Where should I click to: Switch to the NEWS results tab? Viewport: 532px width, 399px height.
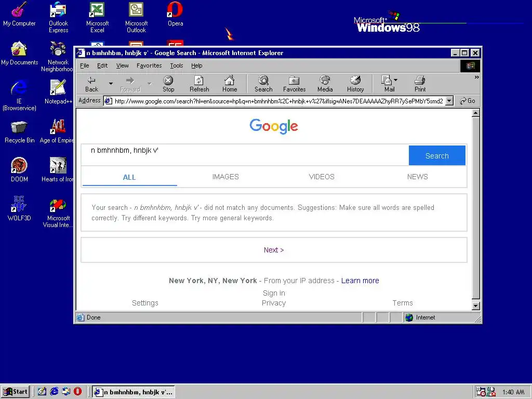pyautogui.click(x=417, y=177)
